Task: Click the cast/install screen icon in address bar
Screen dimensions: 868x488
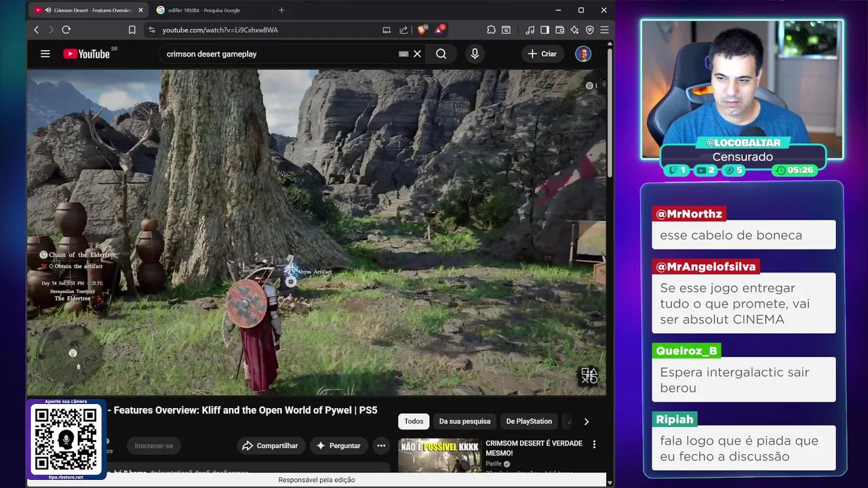Action: coord(387,30)
